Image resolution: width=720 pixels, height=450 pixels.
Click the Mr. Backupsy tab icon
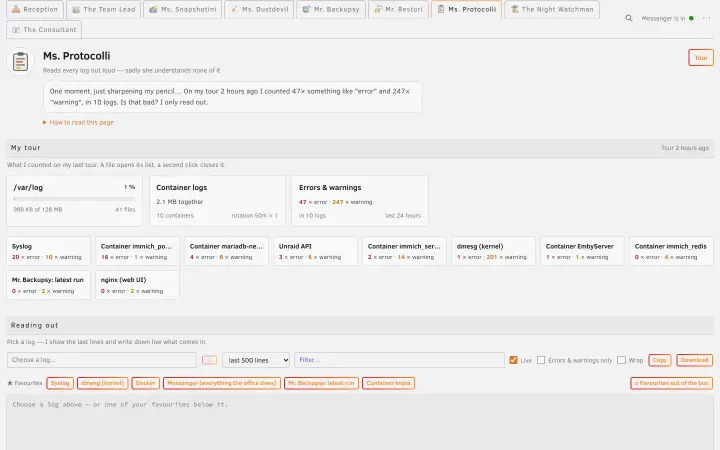[x=306, y=9]
